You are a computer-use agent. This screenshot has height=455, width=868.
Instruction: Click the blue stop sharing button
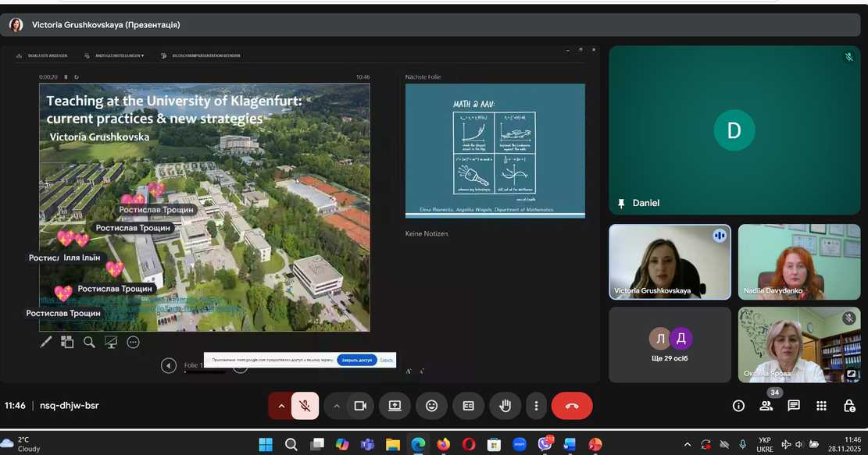coord(357,361)
